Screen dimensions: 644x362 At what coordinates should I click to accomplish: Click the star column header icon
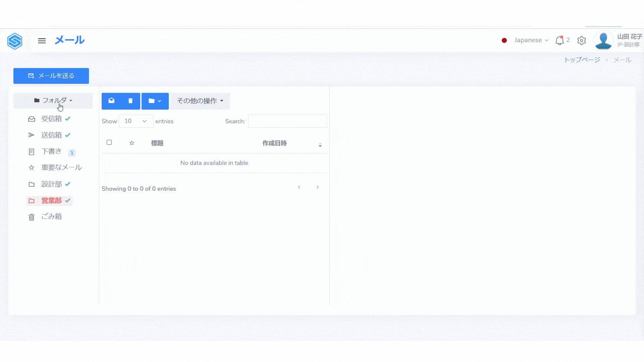(x=132, y=143)
